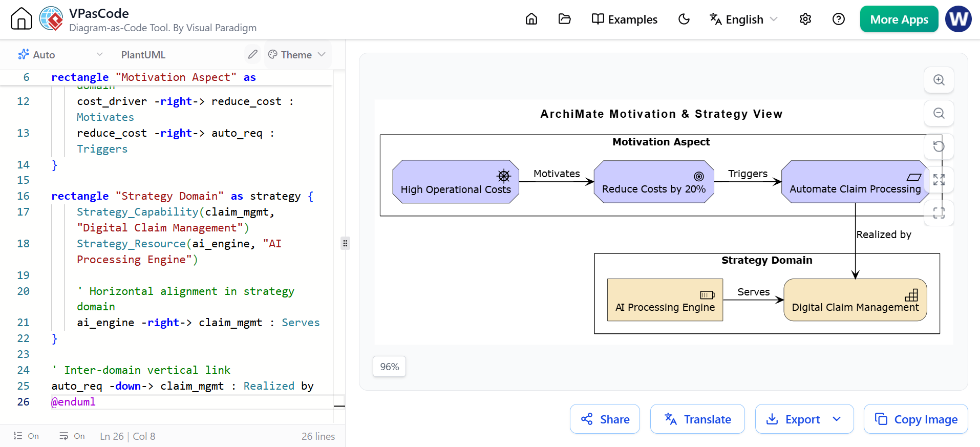
Task: Toggle line numbers On in status bar
Action: tap(26, 436)
